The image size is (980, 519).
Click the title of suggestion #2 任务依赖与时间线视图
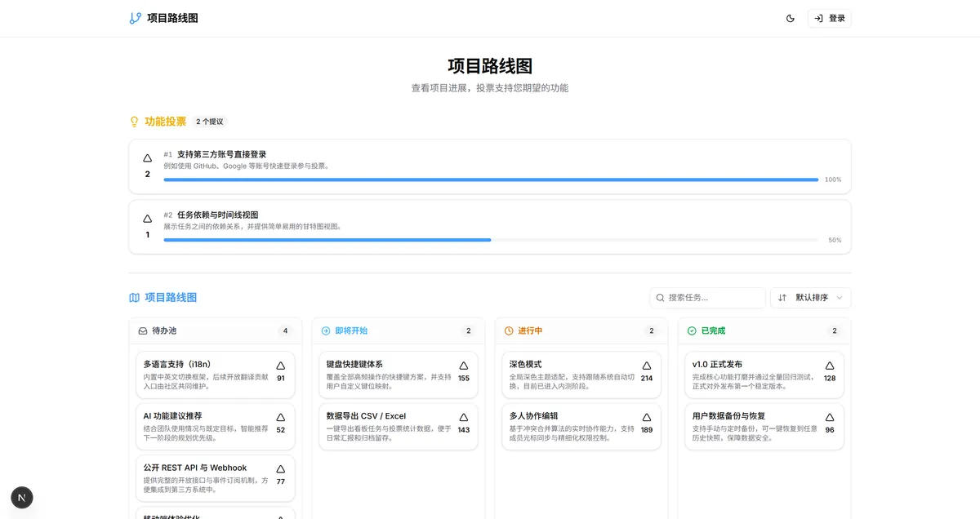click(217, 215)
